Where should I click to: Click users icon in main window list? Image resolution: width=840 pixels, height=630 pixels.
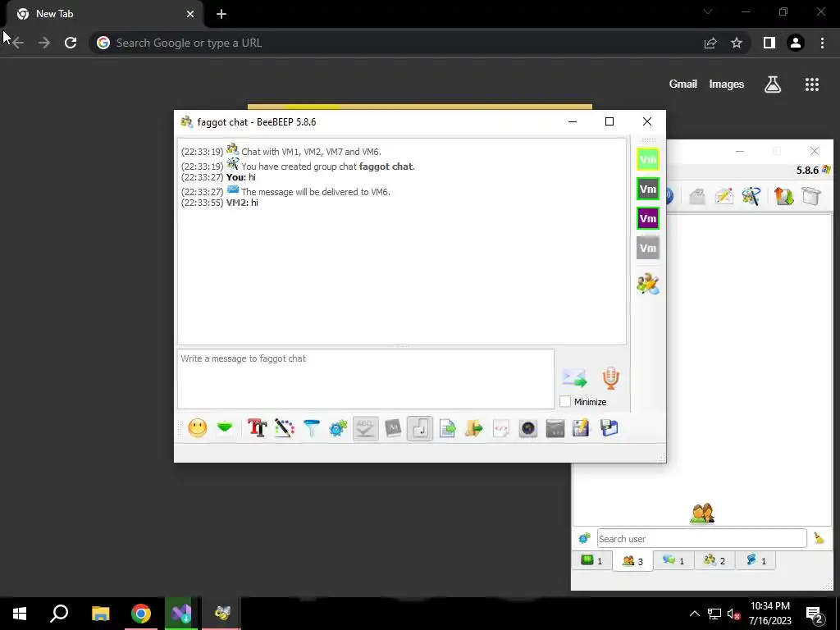(x=702, y=514)
